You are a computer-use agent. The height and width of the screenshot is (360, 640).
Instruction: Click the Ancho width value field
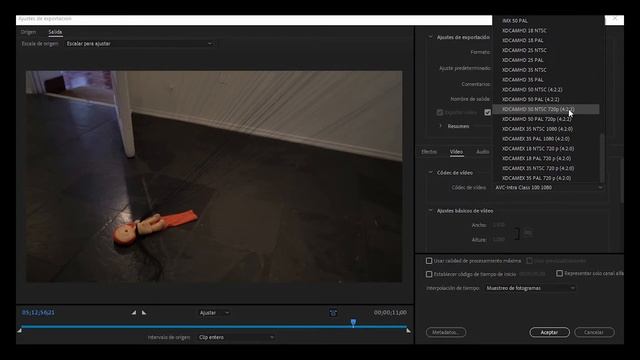(x=498, y=225)
